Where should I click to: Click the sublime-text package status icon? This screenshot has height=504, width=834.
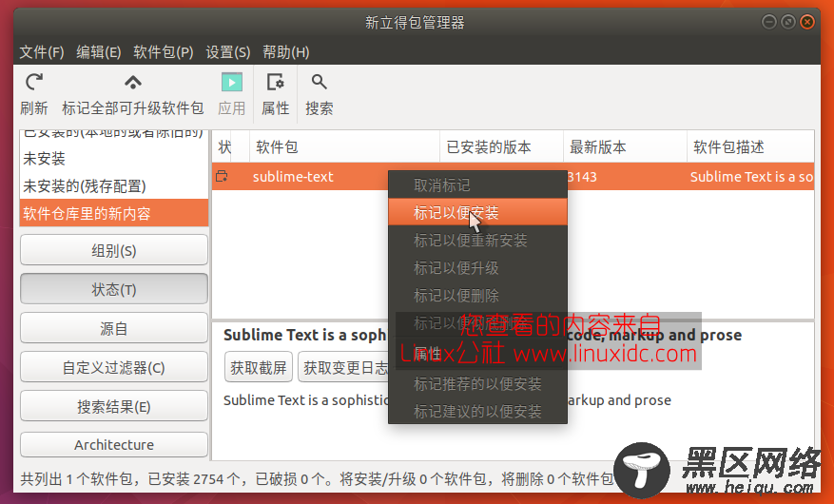222,177
